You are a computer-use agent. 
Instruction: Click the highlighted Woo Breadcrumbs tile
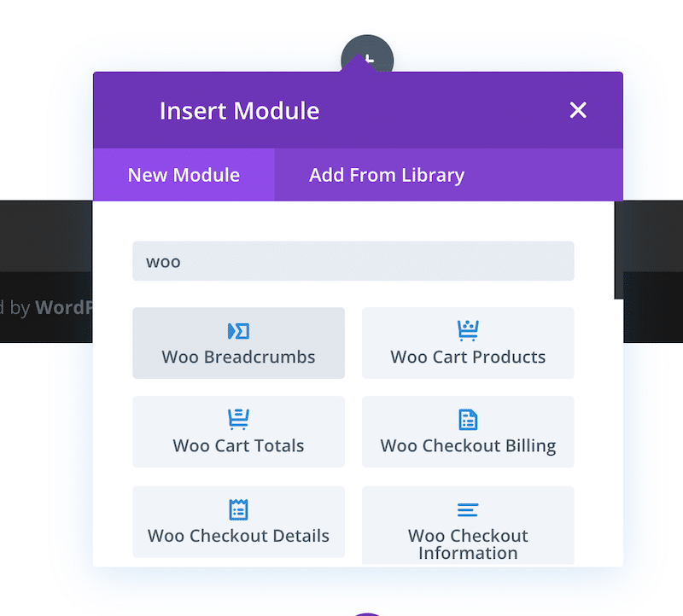(239, 343)
